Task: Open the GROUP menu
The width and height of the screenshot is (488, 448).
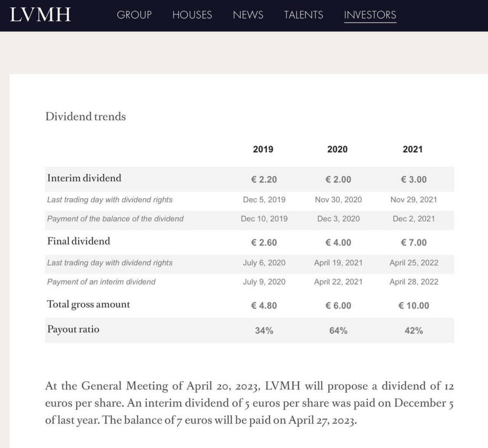Action: [x=134, y=15]
